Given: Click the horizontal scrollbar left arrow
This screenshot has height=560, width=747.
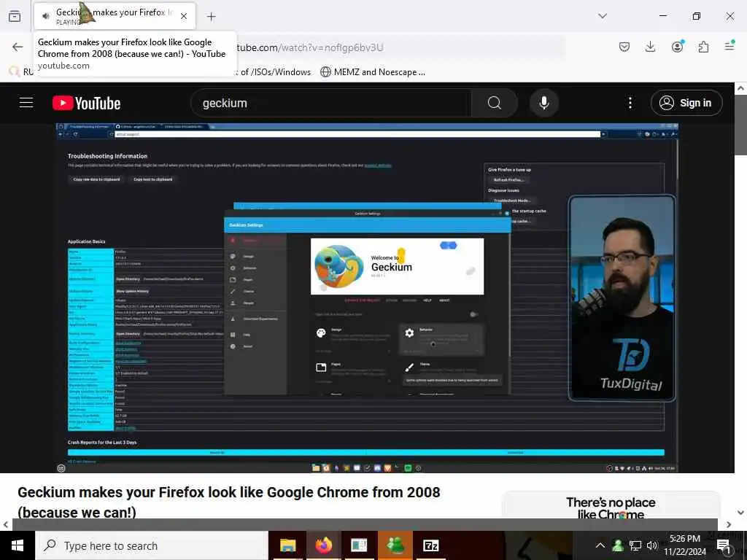Looking at the screenshot, I should [x=6, y=524].
